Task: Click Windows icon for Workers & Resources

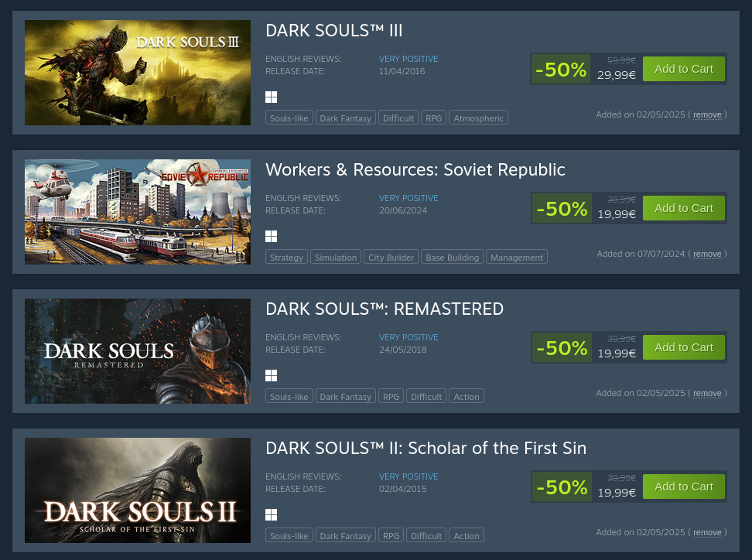Action: pyautogui.click(x=271, y=236)
